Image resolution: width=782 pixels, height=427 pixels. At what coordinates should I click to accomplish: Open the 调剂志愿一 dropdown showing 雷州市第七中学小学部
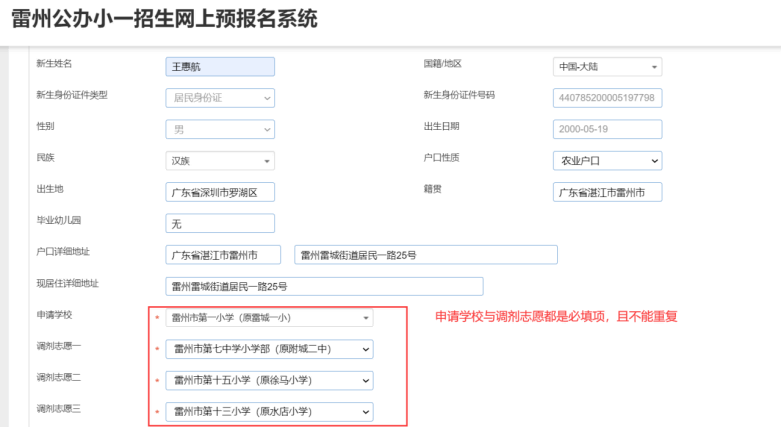click(269, 349)
